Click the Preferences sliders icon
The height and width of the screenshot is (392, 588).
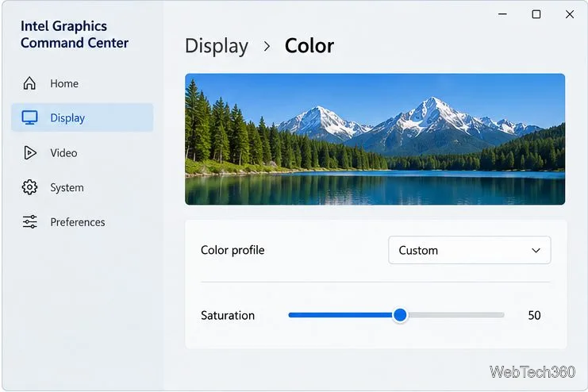(x=30, y=221)
